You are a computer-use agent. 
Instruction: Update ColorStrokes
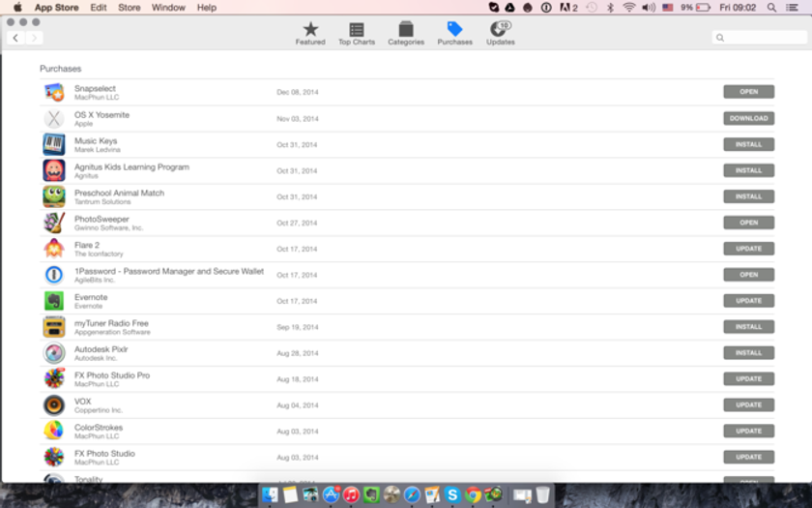(x=748, y=431)
